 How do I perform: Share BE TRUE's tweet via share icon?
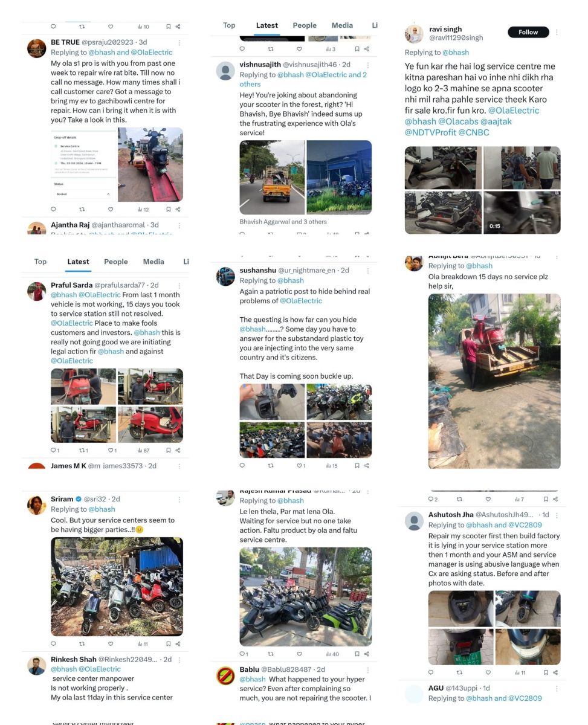pyautogui.click(x=178, y=209)
